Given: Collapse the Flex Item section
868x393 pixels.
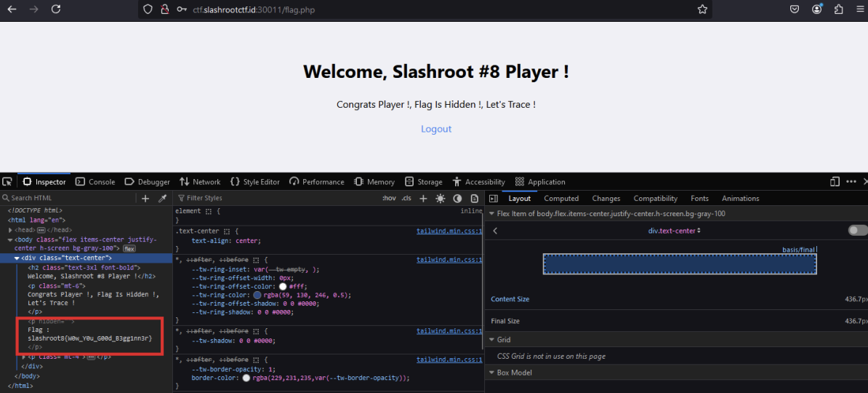Looking at the screenshot, I should pos(491,214).
